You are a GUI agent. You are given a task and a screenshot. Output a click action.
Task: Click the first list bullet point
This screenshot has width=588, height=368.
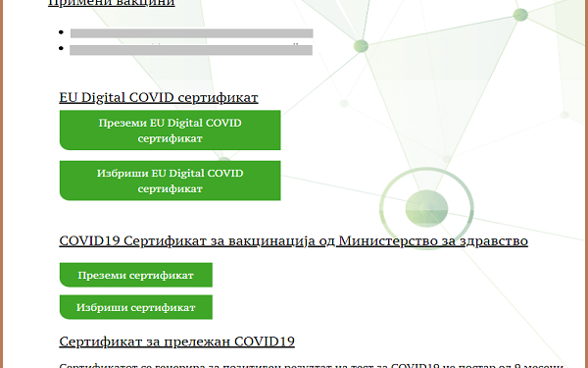61,32
